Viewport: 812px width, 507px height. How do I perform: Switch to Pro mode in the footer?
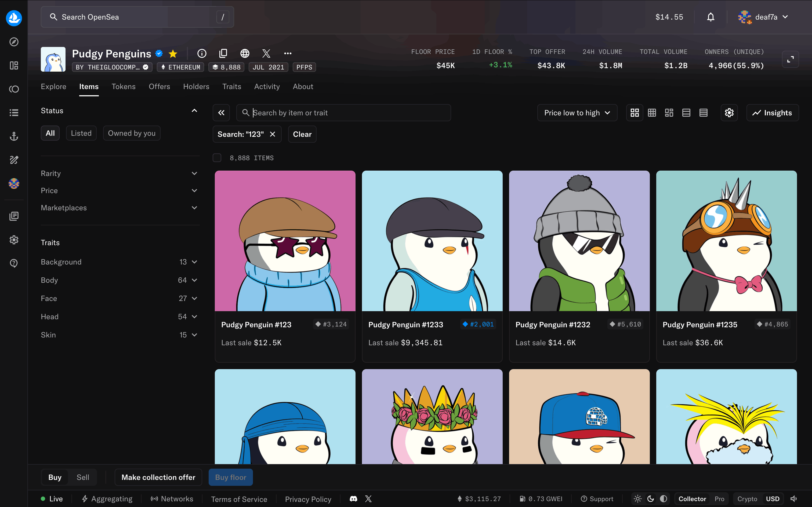tap(719, 499)
